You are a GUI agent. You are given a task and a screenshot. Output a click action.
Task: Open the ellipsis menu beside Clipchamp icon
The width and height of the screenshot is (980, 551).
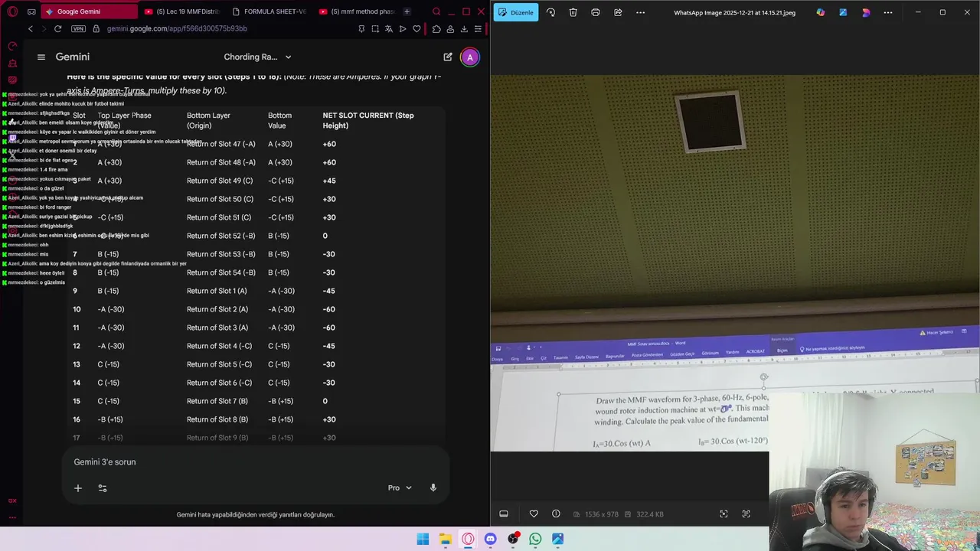coord(888,12)
